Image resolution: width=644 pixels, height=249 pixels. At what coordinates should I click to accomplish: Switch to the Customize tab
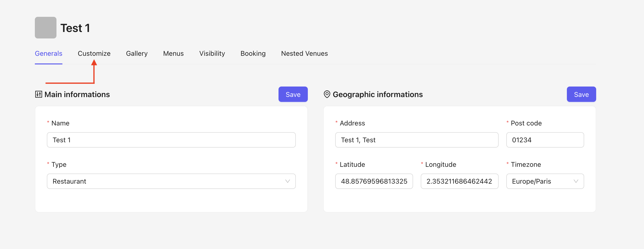click(x=94, y=54)
